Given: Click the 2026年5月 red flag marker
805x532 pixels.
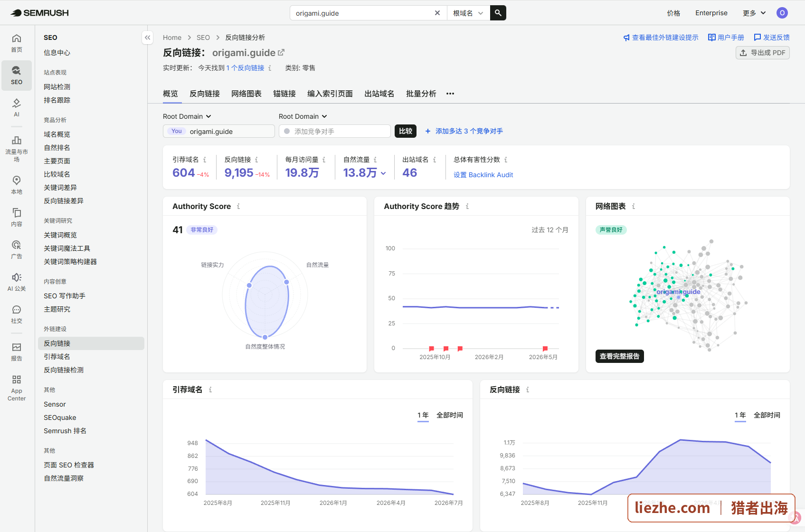Looking at the screenshot, I should pyautogui.click(x=545, y=349).
